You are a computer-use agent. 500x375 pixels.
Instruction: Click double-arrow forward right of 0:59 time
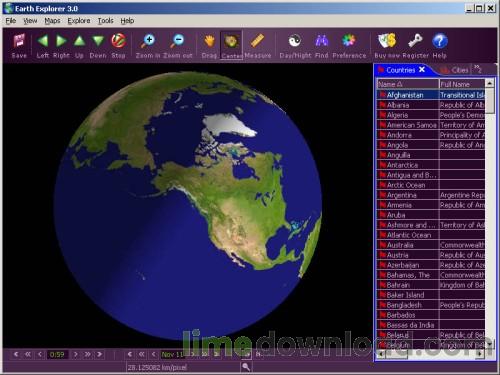pyautogui.click(x=87, y=355)
